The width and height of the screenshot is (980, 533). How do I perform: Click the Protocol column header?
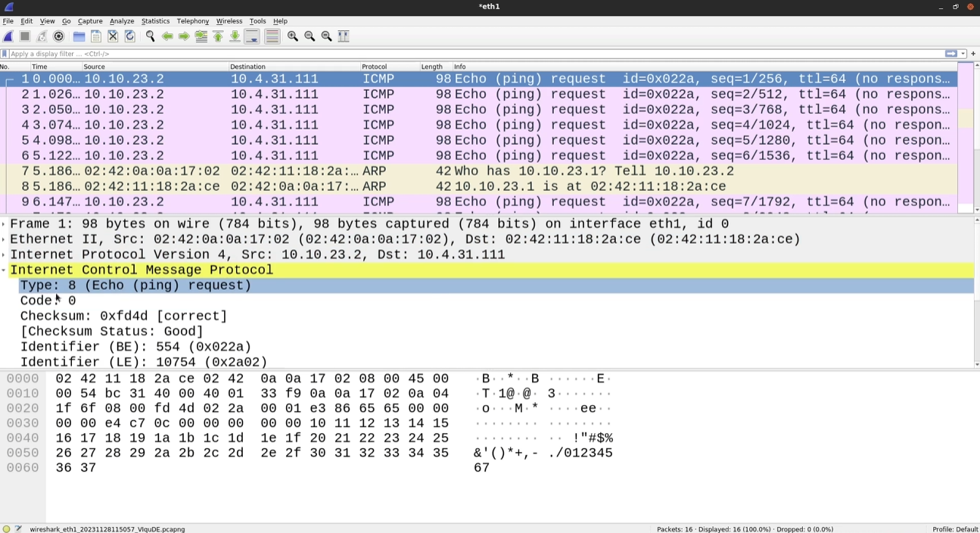(x=374, y=67)
